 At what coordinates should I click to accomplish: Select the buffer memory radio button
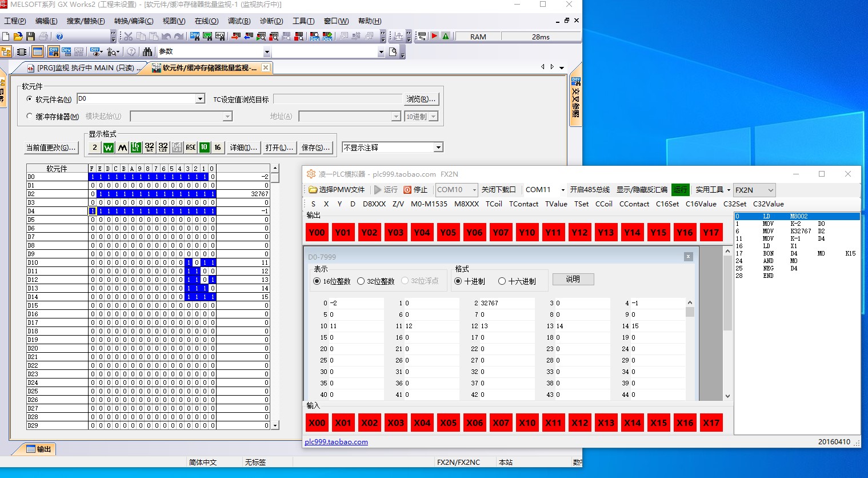point(30,116)
